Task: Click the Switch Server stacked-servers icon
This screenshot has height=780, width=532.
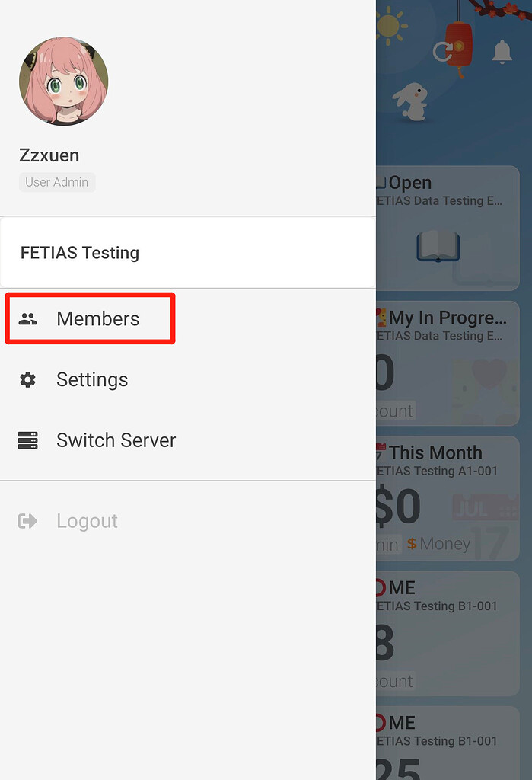Action: point(28,440)
